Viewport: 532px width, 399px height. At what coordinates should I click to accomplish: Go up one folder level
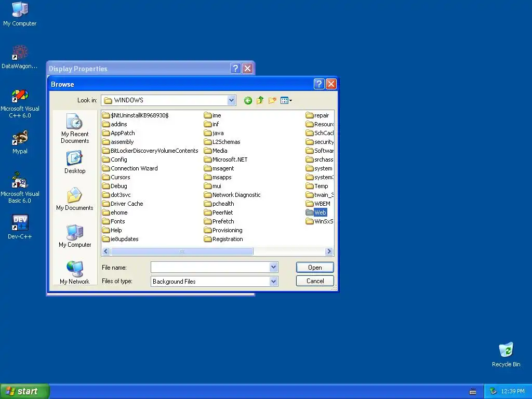tap(260, 100)
